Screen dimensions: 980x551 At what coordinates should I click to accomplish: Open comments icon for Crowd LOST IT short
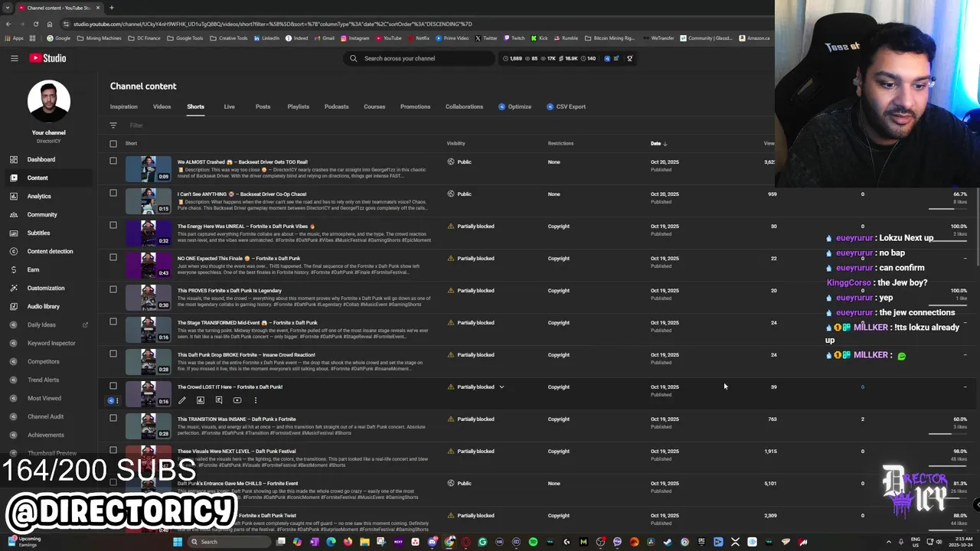tap(219, 400)
